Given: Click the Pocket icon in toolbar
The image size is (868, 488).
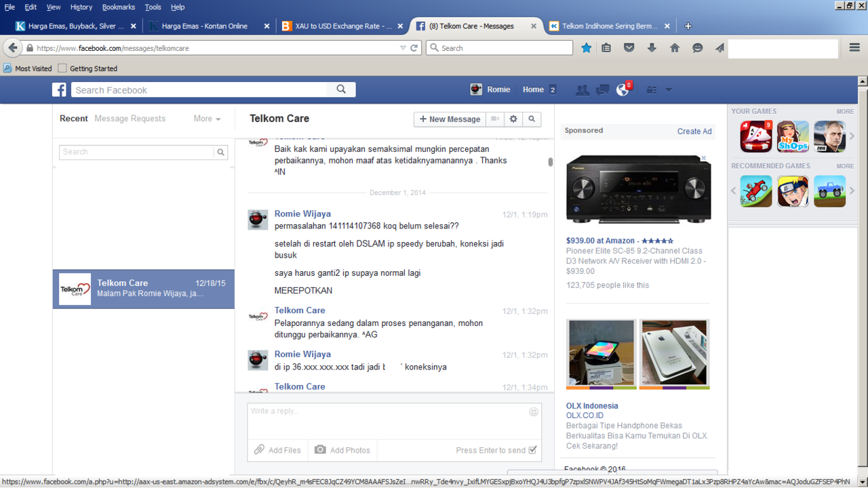Looking at the screenshot, I should click(629, 48).
